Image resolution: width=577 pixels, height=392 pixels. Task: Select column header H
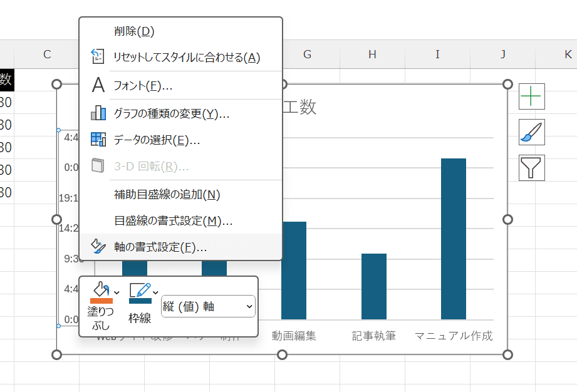coord(372,54)
